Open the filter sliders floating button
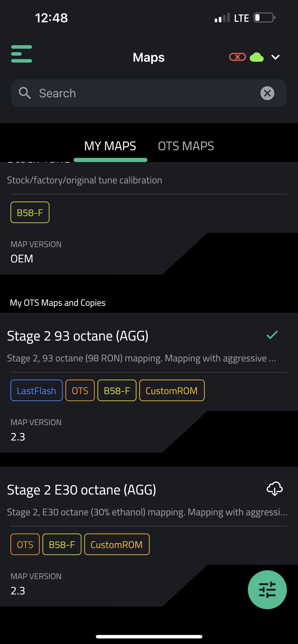Screen dimensions: 298x644 (x=267, y=590)
